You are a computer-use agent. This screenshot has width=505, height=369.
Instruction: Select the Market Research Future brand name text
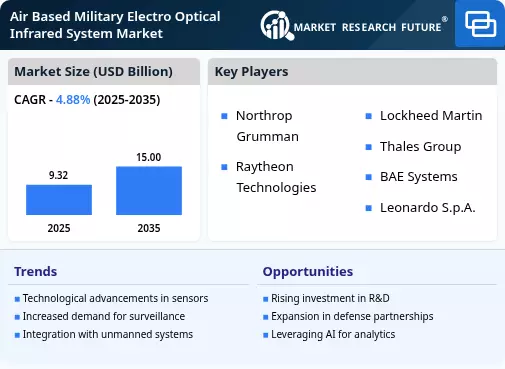367,27
